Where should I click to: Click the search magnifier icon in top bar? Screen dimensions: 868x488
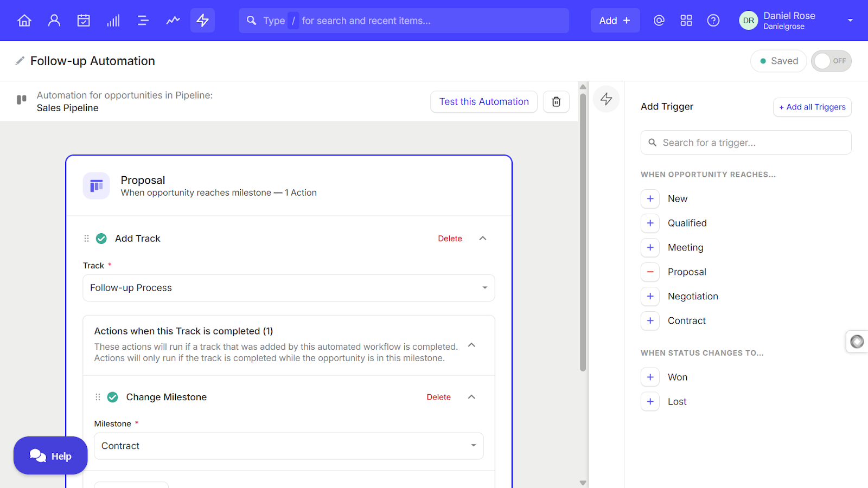point(251,21)
